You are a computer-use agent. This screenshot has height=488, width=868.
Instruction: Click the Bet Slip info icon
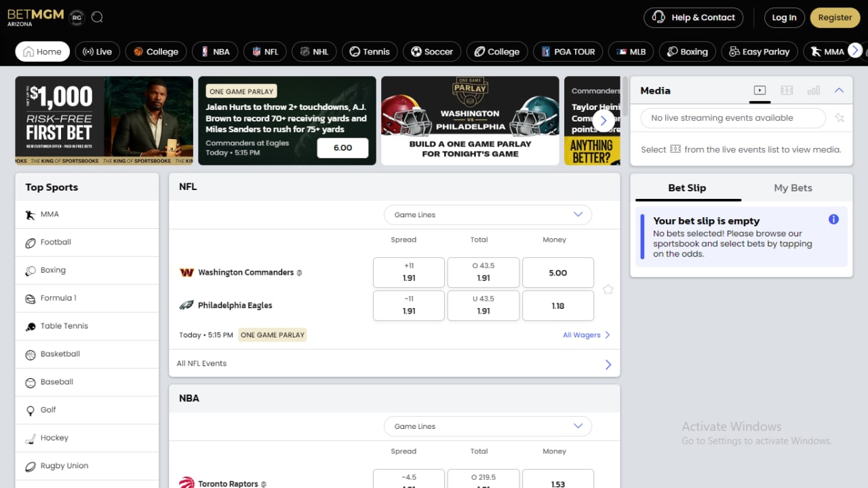pos(833,219)
